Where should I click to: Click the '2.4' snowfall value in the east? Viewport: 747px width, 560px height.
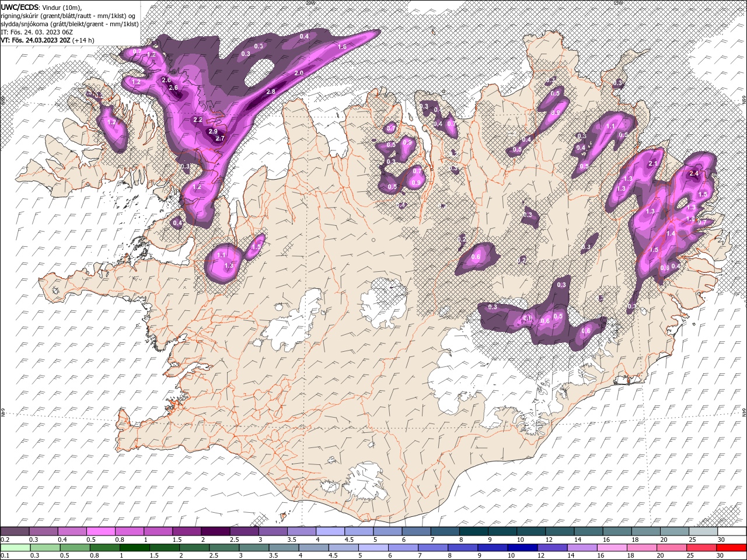[694, 173]
